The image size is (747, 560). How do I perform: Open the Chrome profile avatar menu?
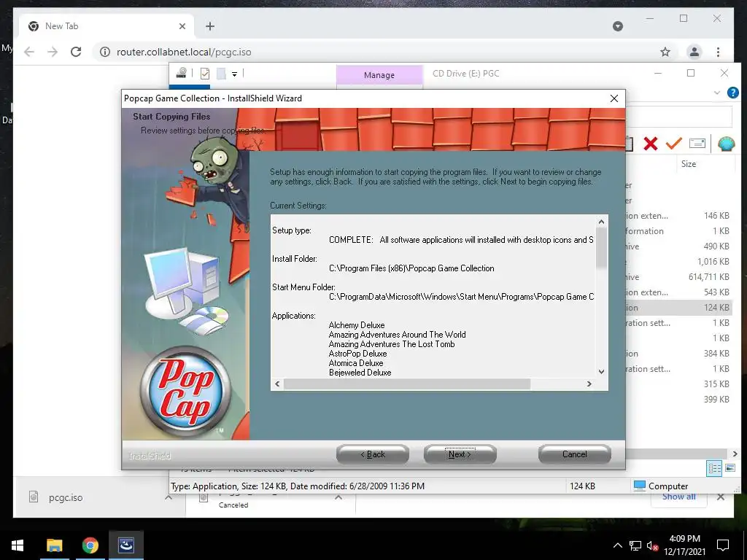[x=694, y=52]
